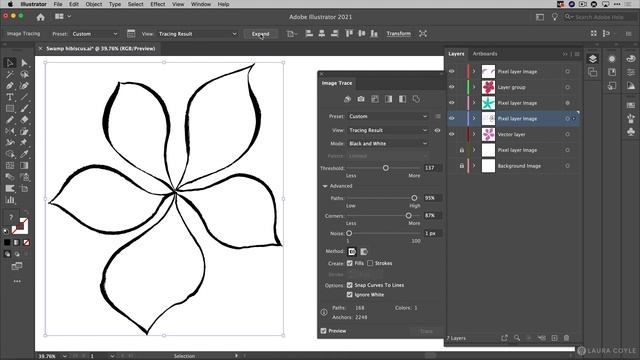640x360 pixels.
Task: Click the Black and White preset icon
Action: pos(402,99)
